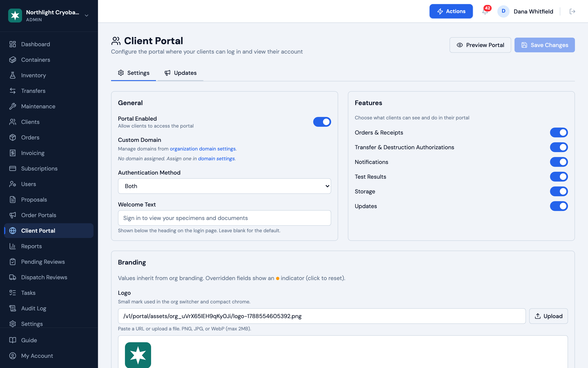Click the Audit Log scroll icon
Viewport: 588px width, 368px height.
13,308
